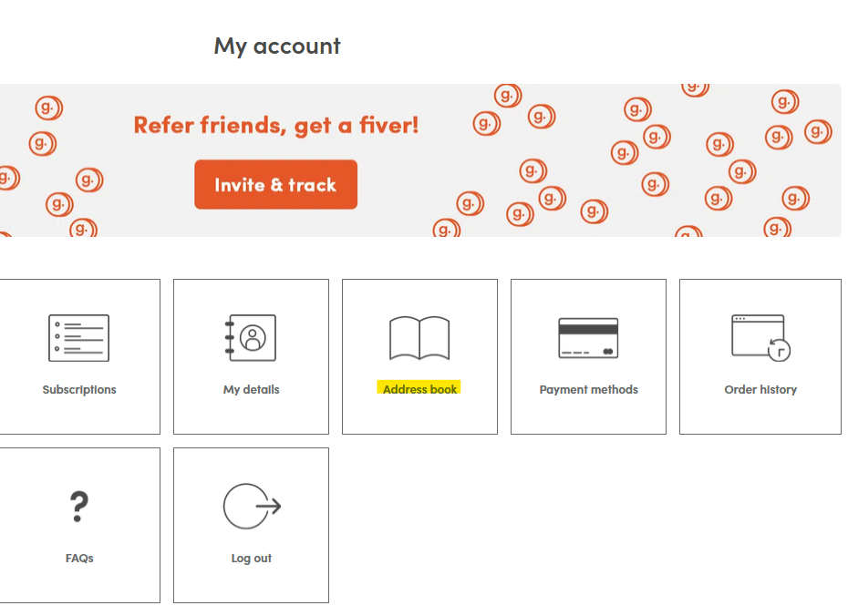Click blank space inside the Order history tile
This screenshot has width=848, height=616.
760,415
